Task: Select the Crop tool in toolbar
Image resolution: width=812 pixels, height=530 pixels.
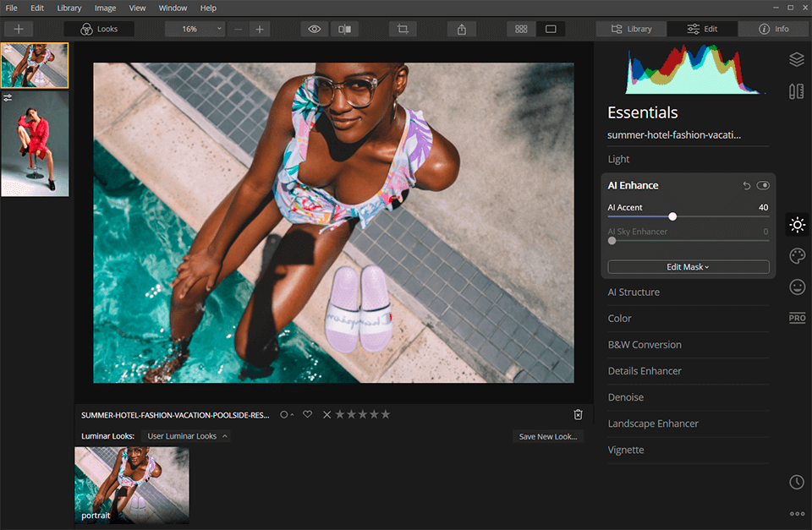Action: (x=403, y=29)
